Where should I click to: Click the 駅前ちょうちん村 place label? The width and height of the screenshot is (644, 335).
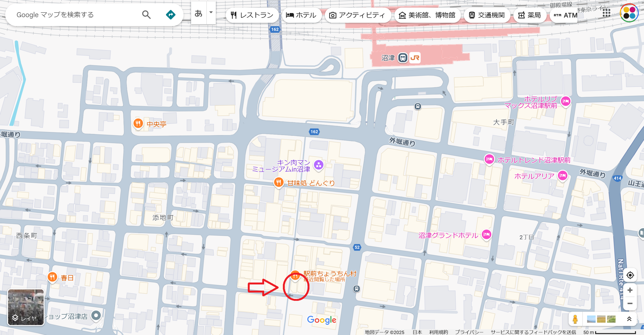(x=330, y=274)
